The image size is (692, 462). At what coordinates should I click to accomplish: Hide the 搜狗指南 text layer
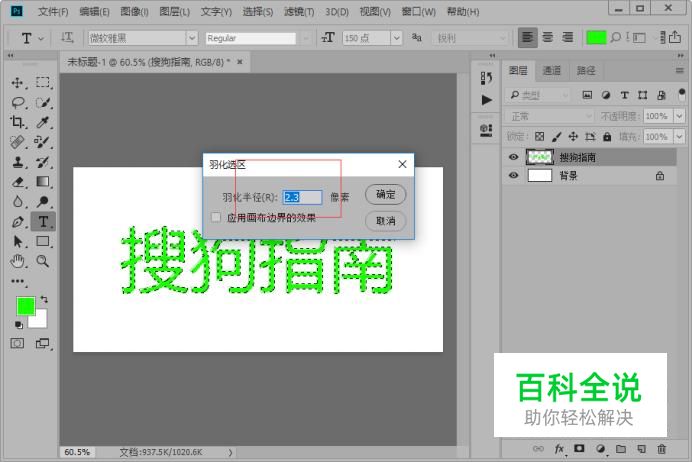513,157
